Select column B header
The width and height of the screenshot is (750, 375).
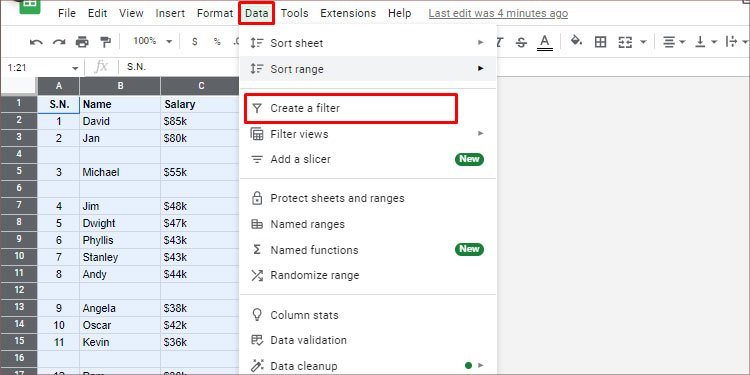(120, 86)
